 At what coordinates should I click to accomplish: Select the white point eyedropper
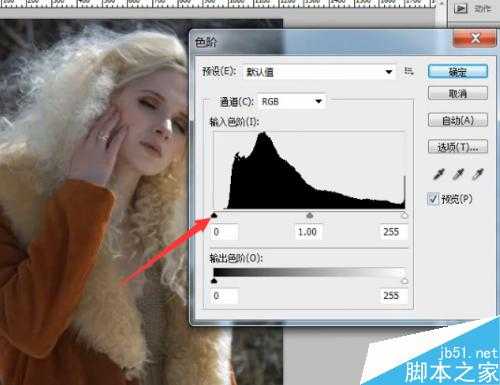point(478,174)
